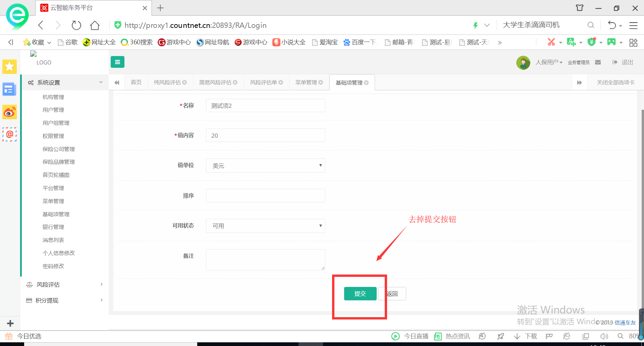
Task: Click the 排序 input field
Action: click(x=265, y=196)
